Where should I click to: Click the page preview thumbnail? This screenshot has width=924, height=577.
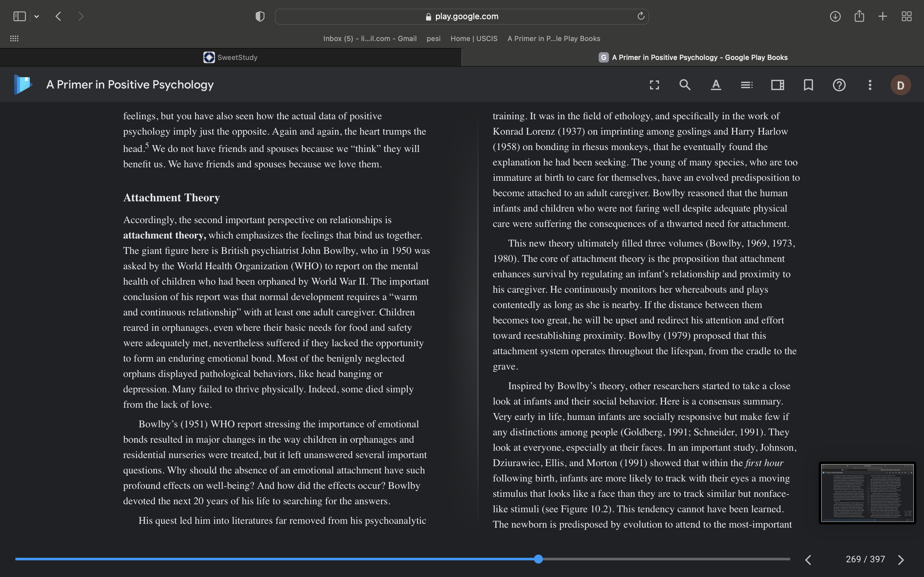(x=867, y=493)
